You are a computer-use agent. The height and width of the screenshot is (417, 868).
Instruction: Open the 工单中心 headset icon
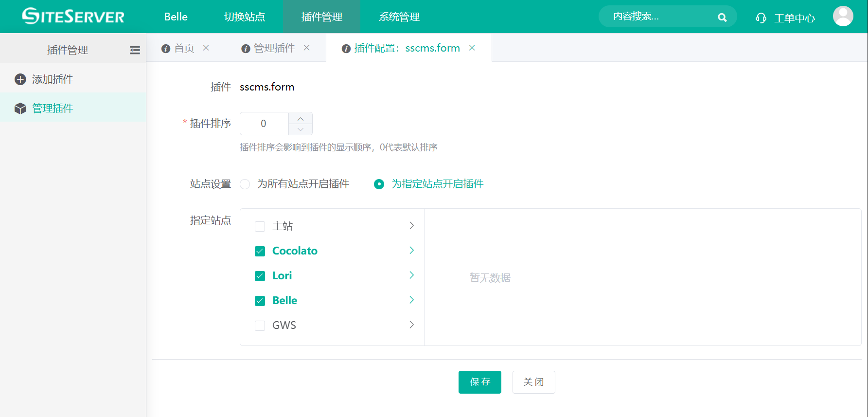point(761,18)
